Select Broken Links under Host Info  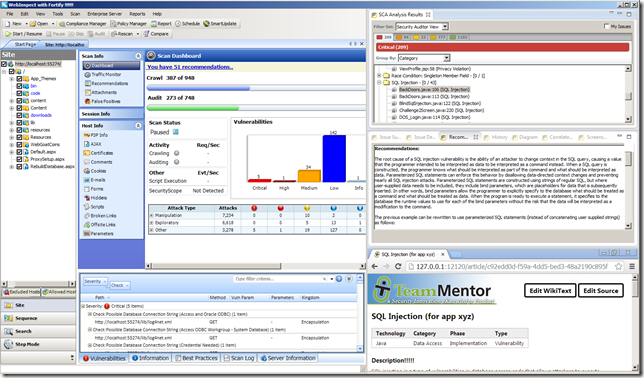[100, 216]
